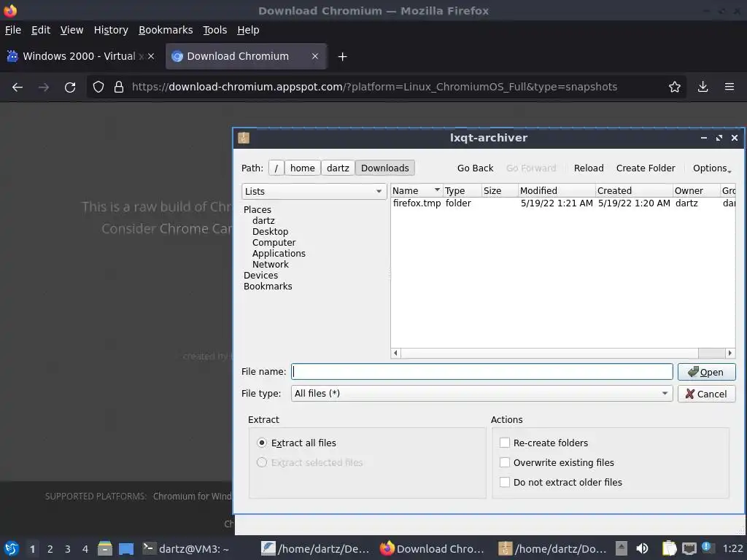Screen dimensions: 747x560
Task: Click scroll left arrow in file list
Action: (x=395, y=354)
